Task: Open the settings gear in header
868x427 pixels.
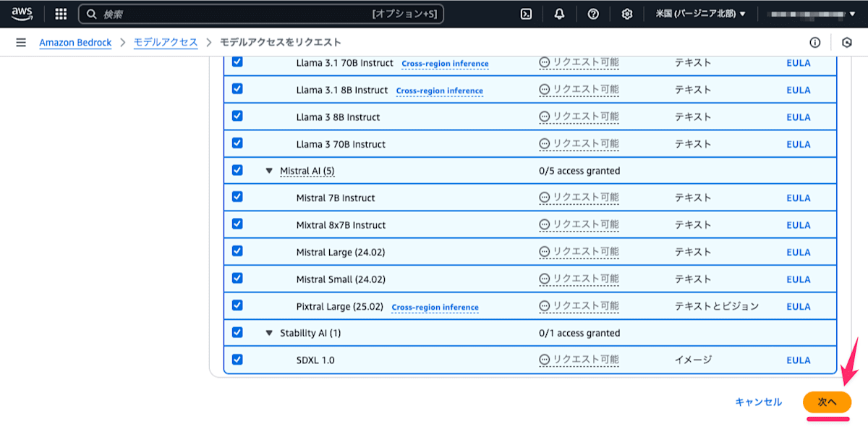Action: tap(627, 14)
